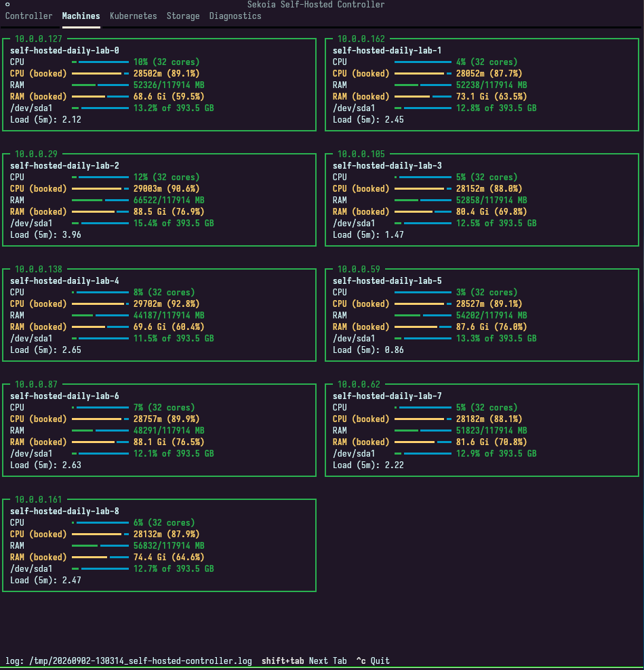Click IP address 10.0.0.105
644x670 pixels.
coord(361,154)
